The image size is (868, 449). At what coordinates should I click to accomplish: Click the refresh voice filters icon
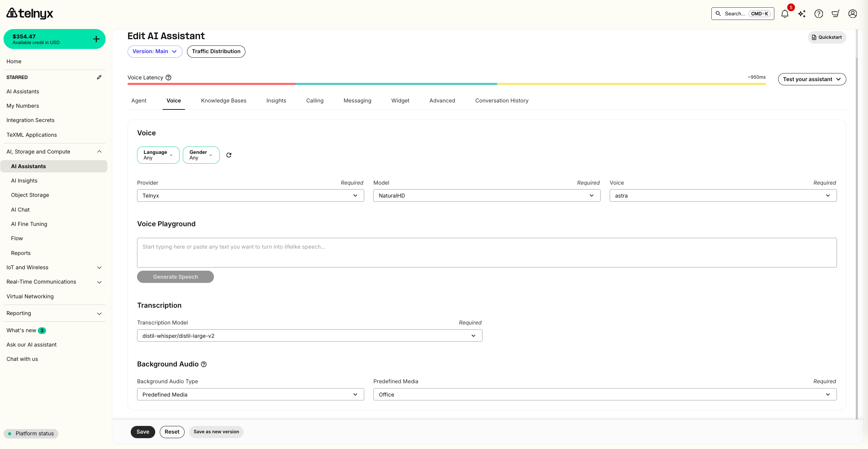(x=229, y=155)
